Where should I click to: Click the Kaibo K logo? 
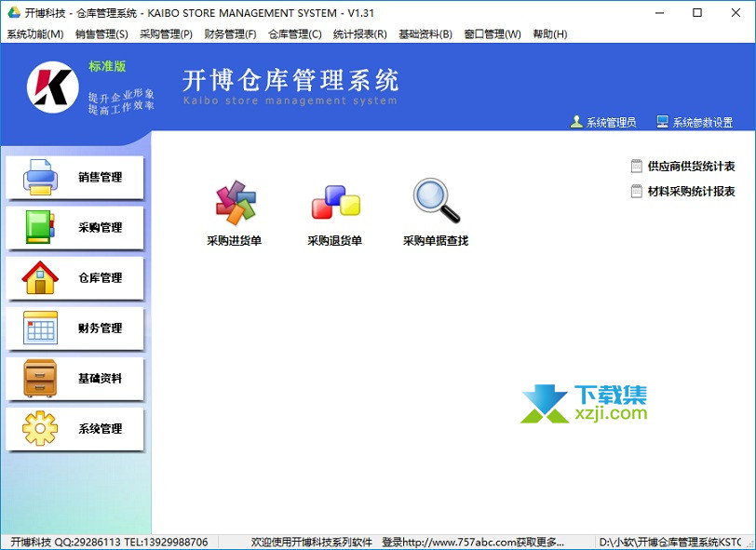coord(52,87)
